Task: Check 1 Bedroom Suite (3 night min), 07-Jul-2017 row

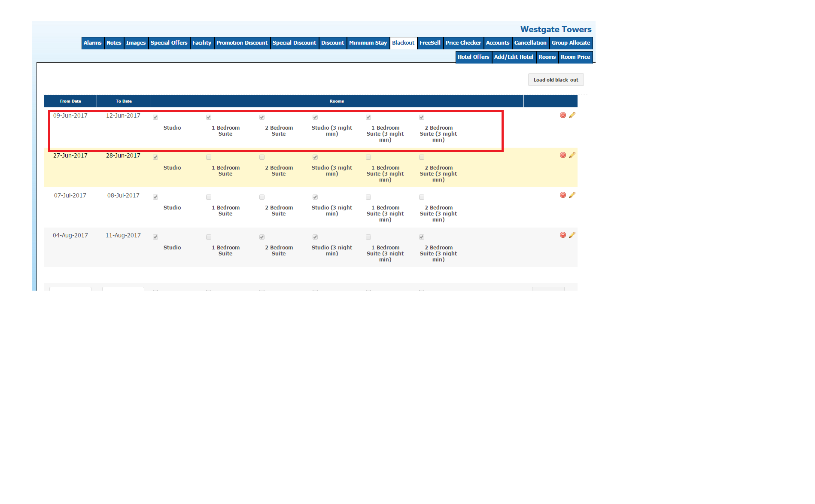Action: (368, 197)
